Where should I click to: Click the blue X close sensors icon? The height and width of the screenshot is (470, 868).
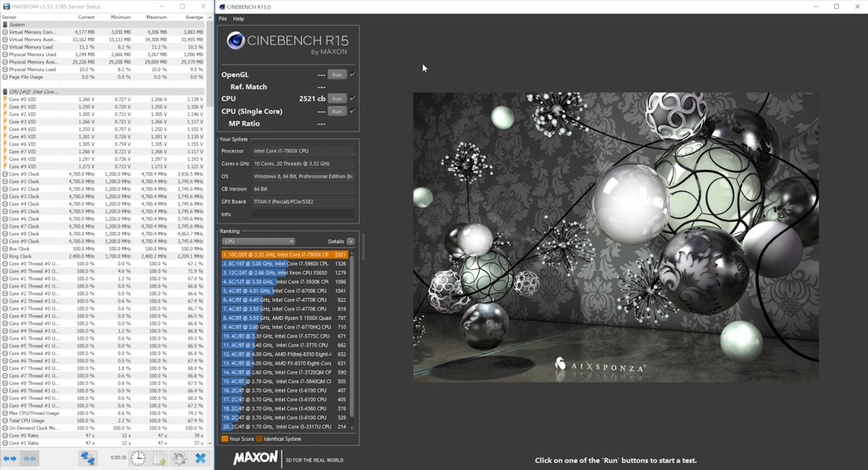tap(200, 458)
